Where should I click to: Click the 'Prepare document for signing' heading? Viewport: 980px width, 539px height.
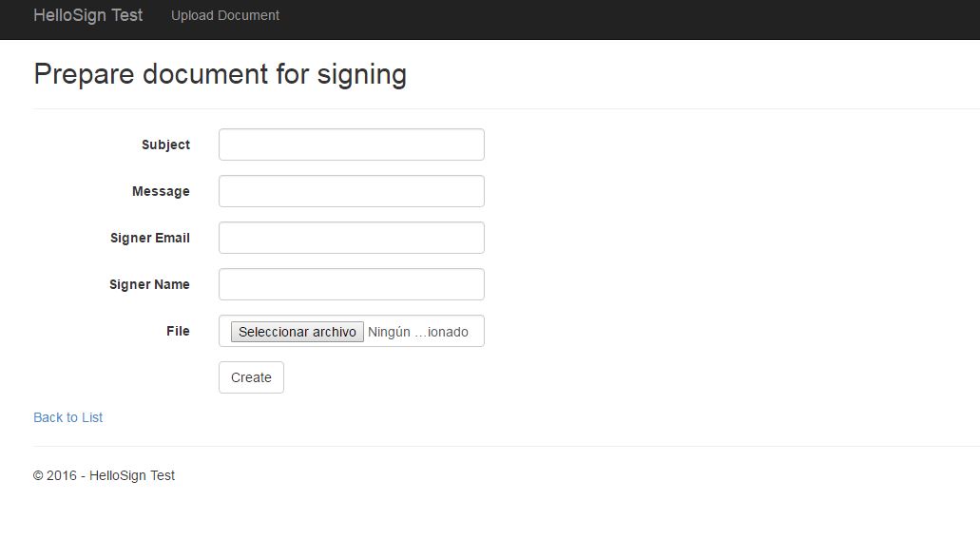click(x=220, y=74)
